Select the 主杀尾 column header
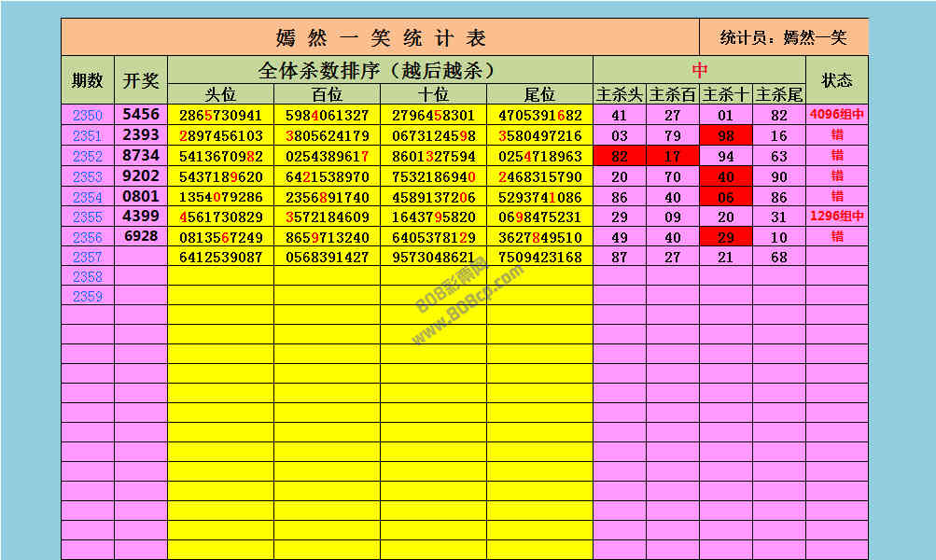936x560 pixels. pos(779,94)
